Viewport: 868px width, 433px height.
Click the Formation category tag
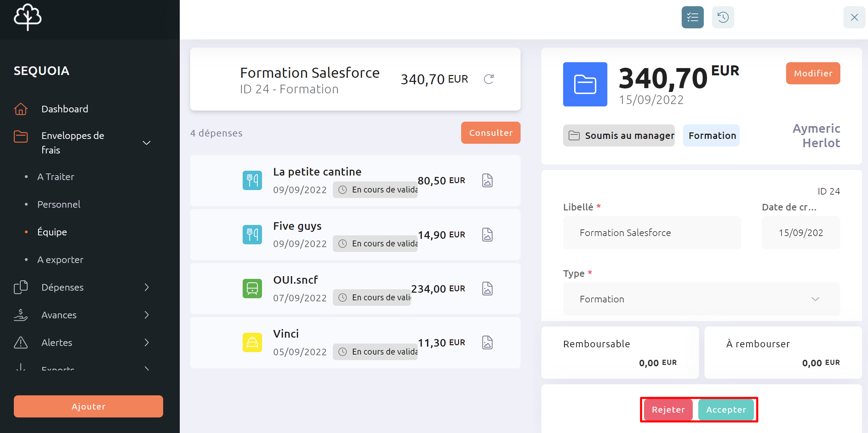point(711,135)
